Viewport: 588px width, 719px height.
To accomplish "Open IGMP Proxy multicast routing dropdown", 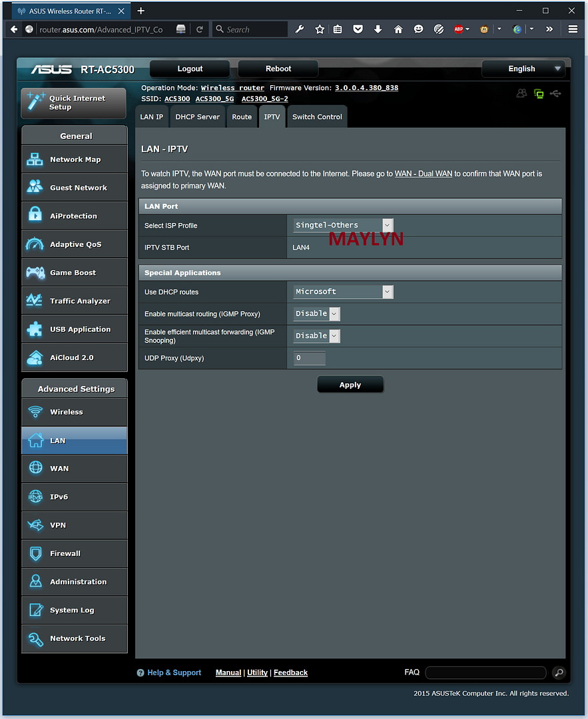I will point(317,314).
